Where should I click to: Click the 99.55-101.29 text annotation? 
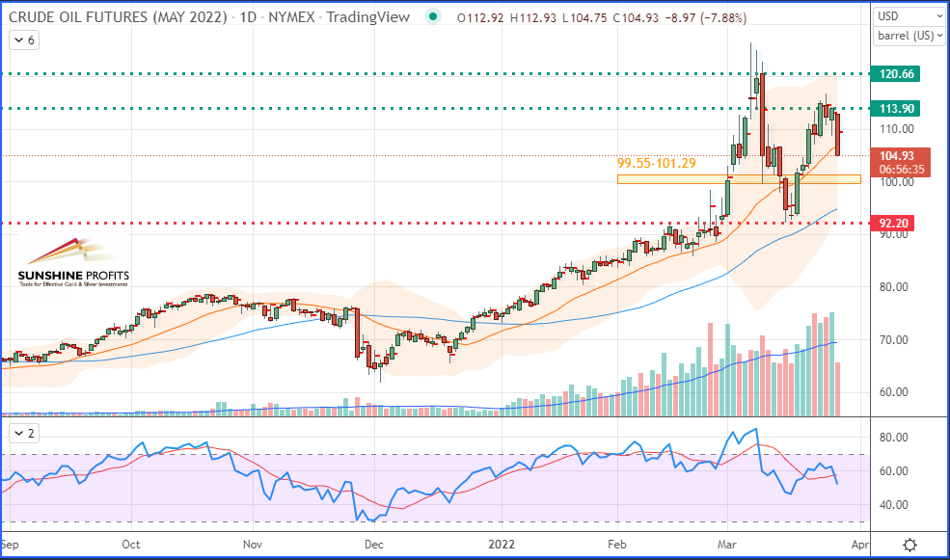[656, 164]
